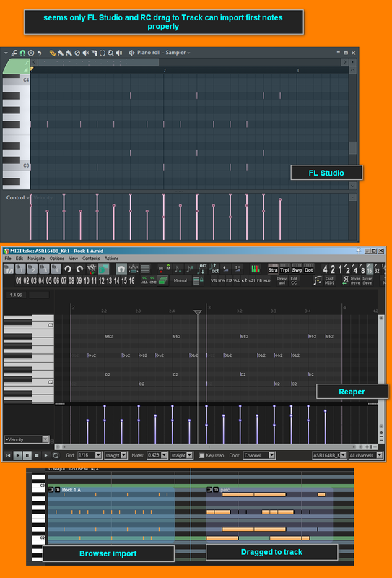Viewport: 392px width, 578px height.
Task: Select the slice tool in FL Studio
Action: [94, 53]
